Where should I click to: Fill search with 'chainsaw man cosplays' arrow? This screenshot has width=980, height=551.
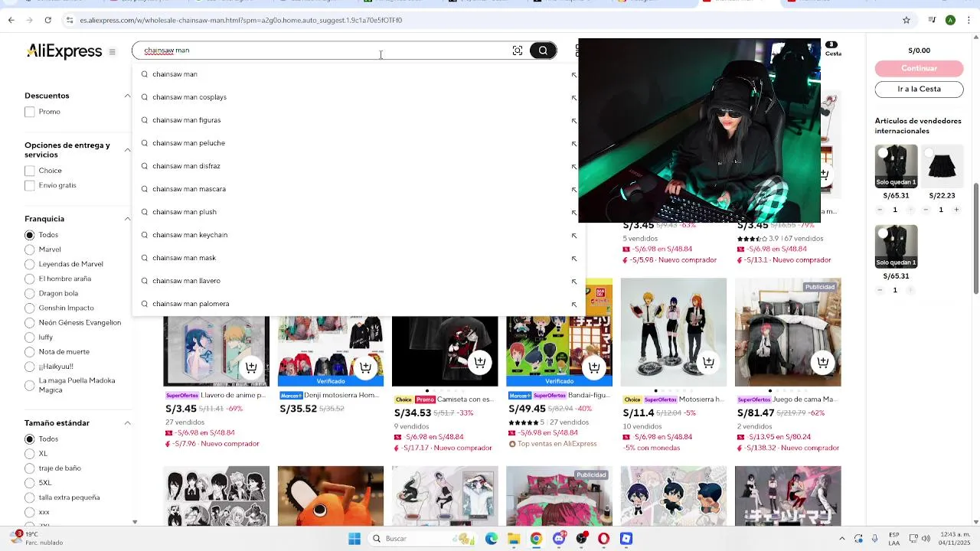[574, 97]
